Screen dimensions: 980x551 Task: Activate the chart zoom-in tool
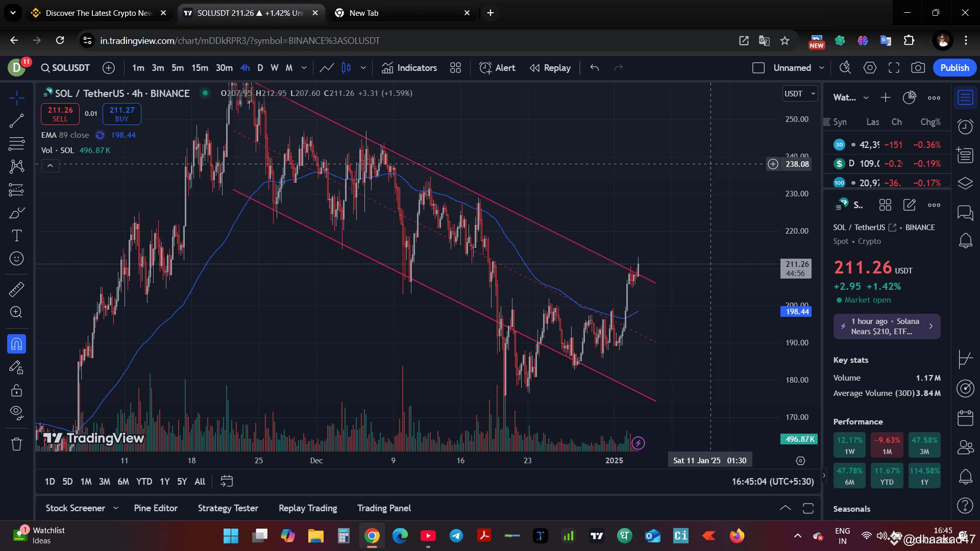tap(16, 312)
